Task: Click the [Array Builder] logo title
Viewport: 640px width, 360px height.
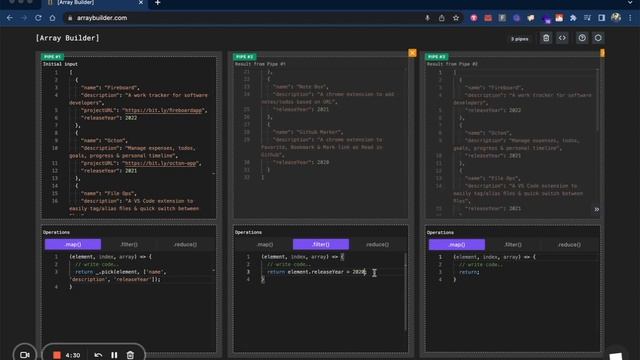Action: point(67,38)
